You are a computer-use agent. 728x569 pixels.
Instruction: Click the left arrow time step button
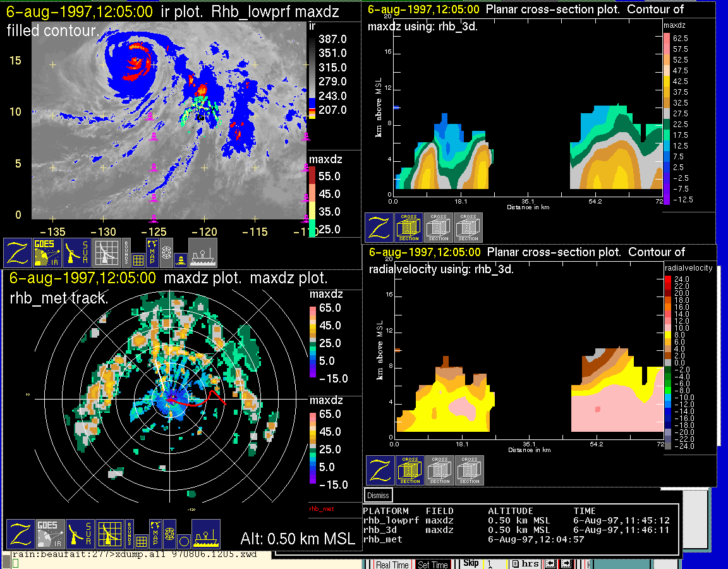point(550,564)
